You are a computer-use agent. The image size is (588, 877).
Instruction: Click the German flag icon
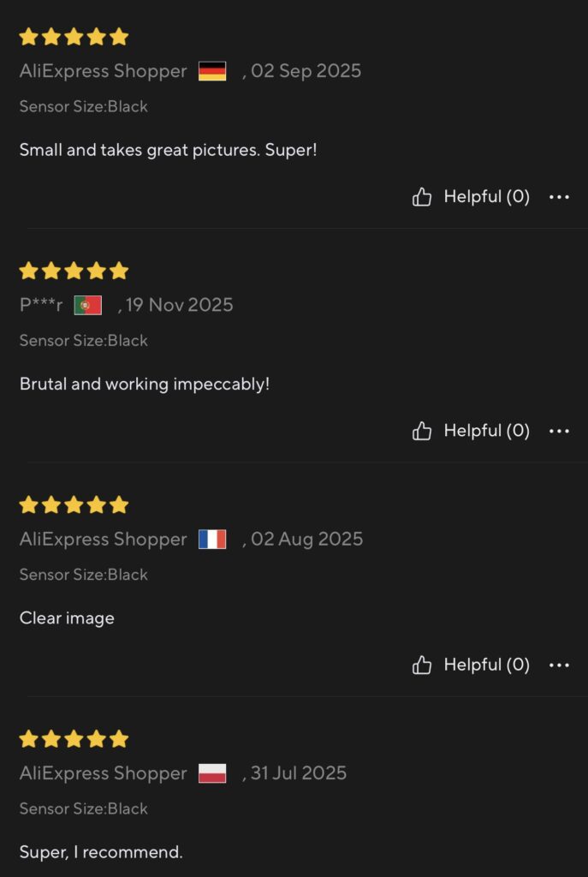[212, 71]
